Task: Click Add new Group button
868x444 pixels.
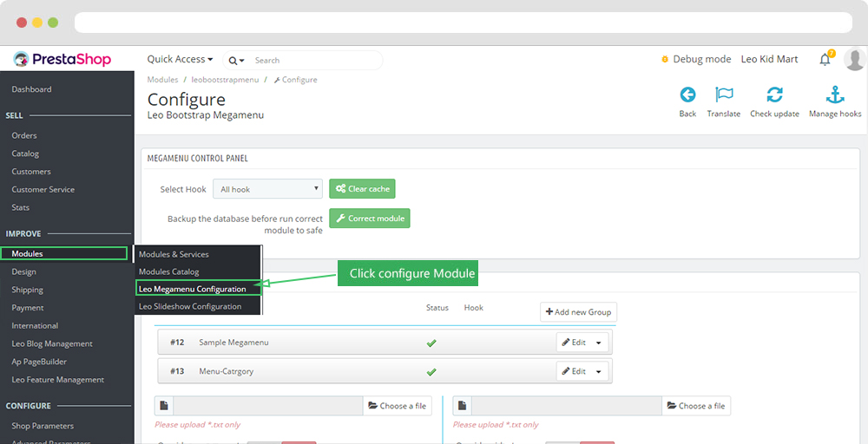Action: pos(578,312)
